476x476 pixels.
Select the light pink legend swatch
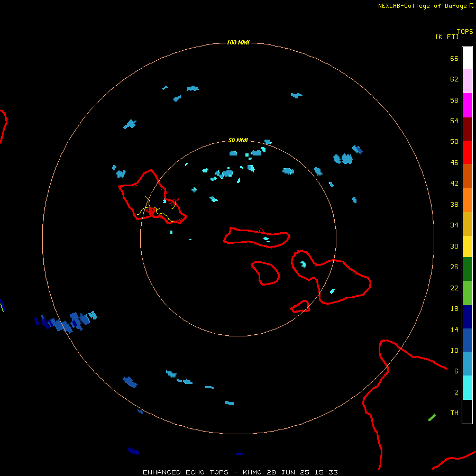pos(467,81)
